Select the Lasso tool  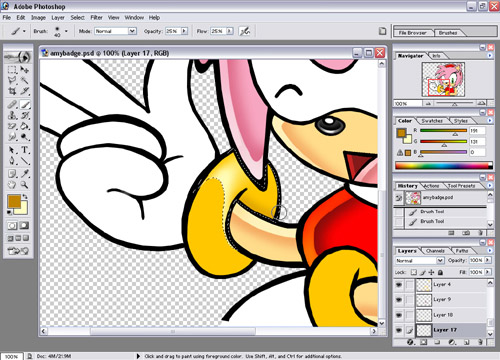12,80
